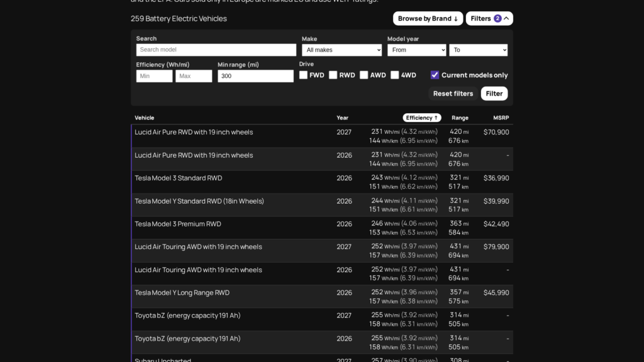644x362 pixels.
Task: Uncheck Current models only checkbox
Action: [435, 75]
